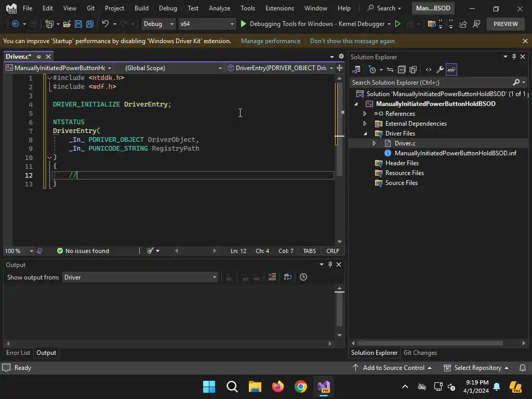This screenshot has width=532, height=399.
Task: Click the Undo arrow icon
Action: pos(105,24)
